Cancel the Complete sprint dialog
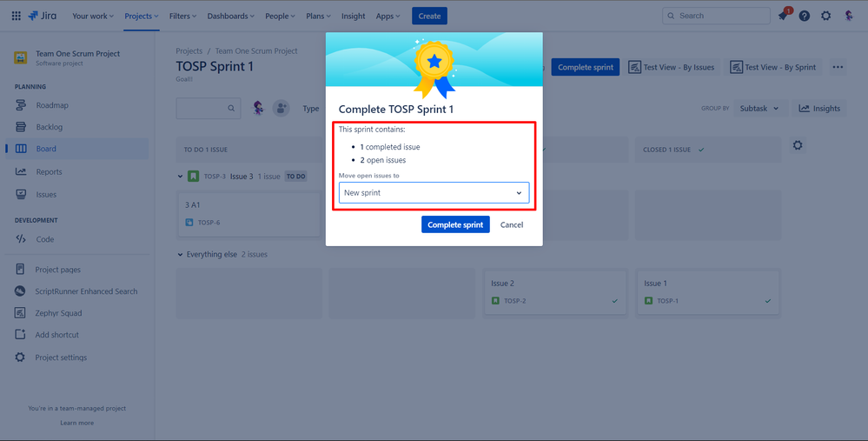 (x=512, y=224)
